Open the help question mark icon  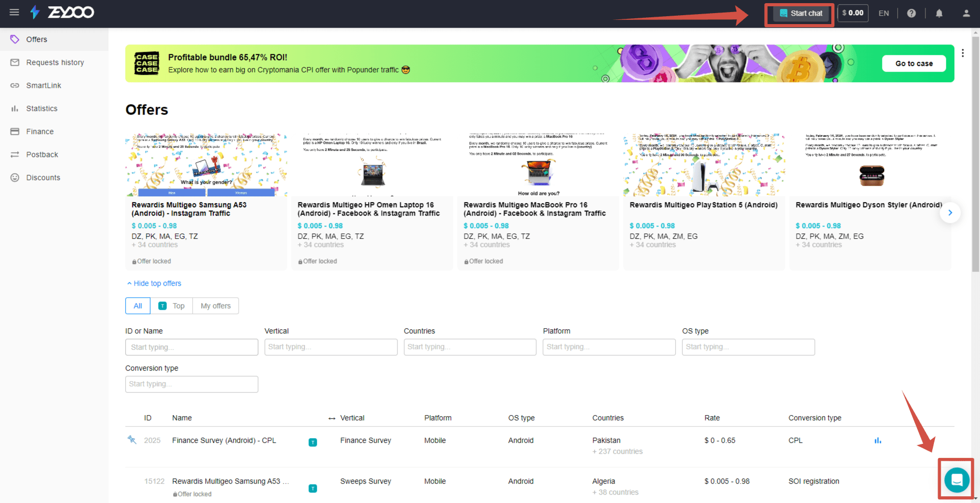click(x=911, y=13)
